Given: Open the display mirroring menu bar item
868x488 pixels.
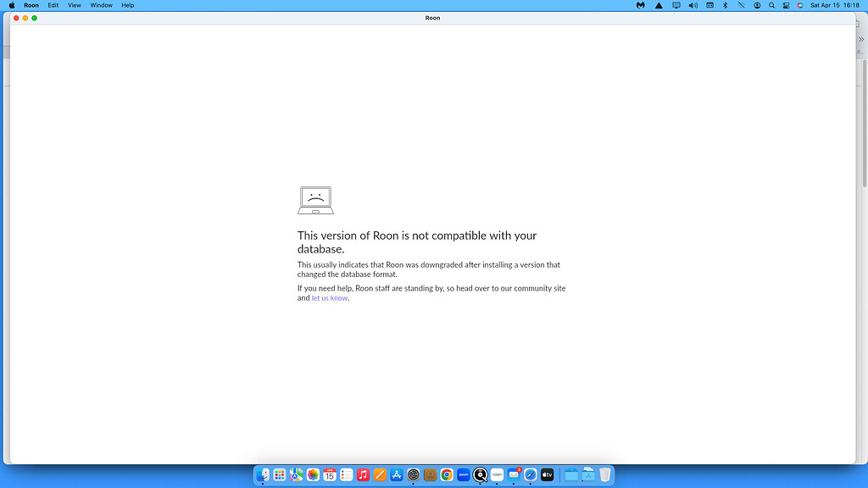Looking at the screenshot, I should click(x=676, y=5).
